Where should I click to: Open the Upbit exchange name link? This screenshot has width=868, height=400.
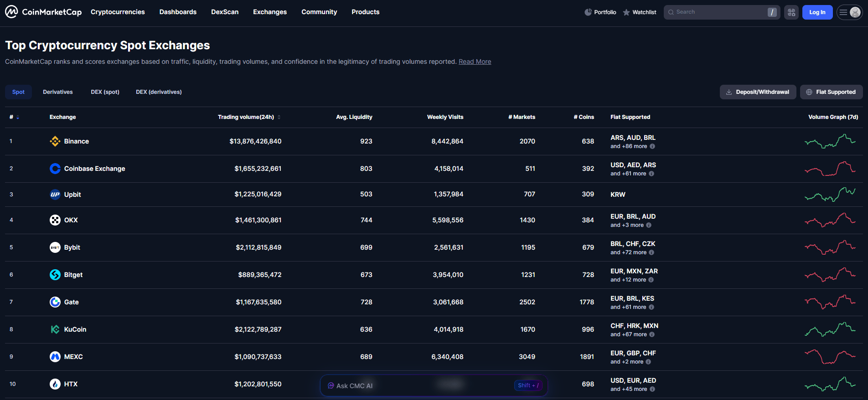pyautogui.click(x=72, y=195)
